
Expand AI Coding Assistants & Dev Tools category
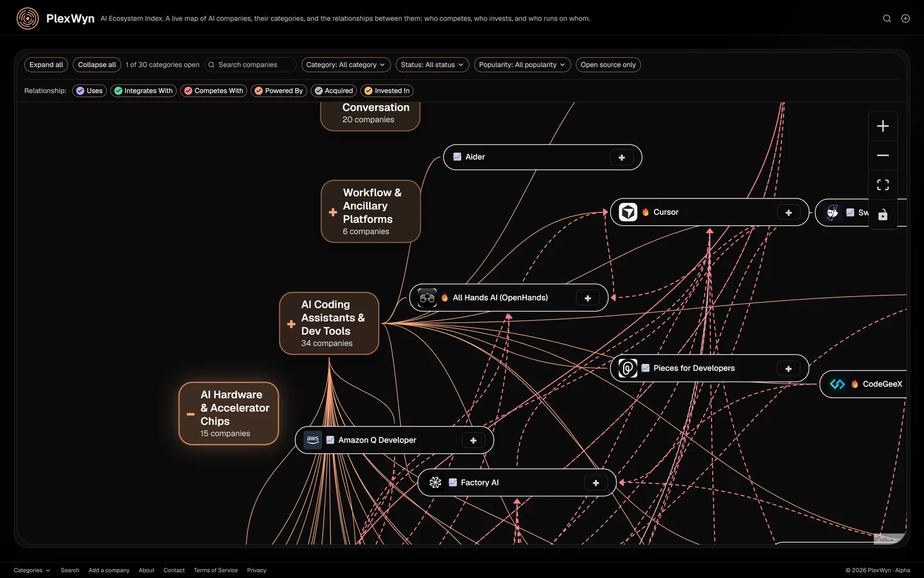tap(291, 324)
